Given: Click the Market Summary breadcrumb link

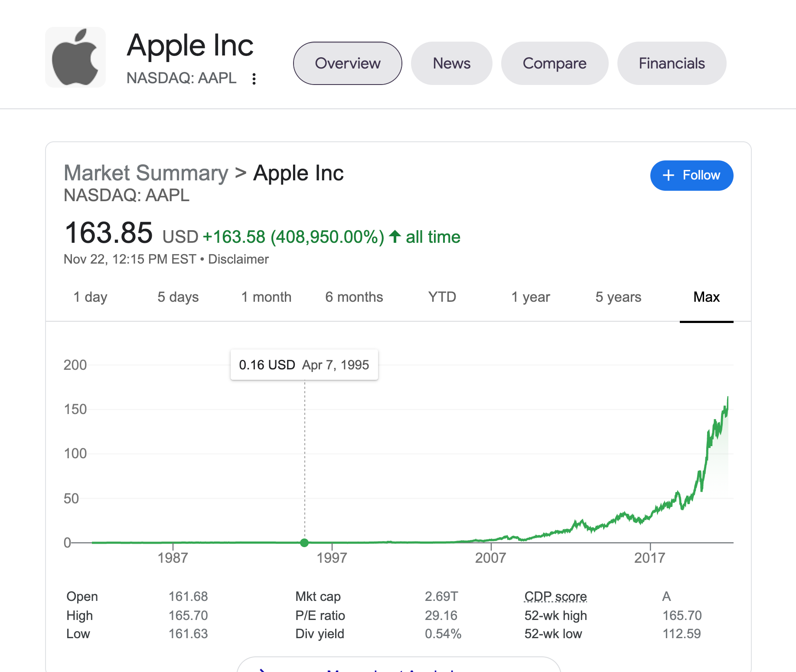Looking at the screenshot, I should click(146, 173).
